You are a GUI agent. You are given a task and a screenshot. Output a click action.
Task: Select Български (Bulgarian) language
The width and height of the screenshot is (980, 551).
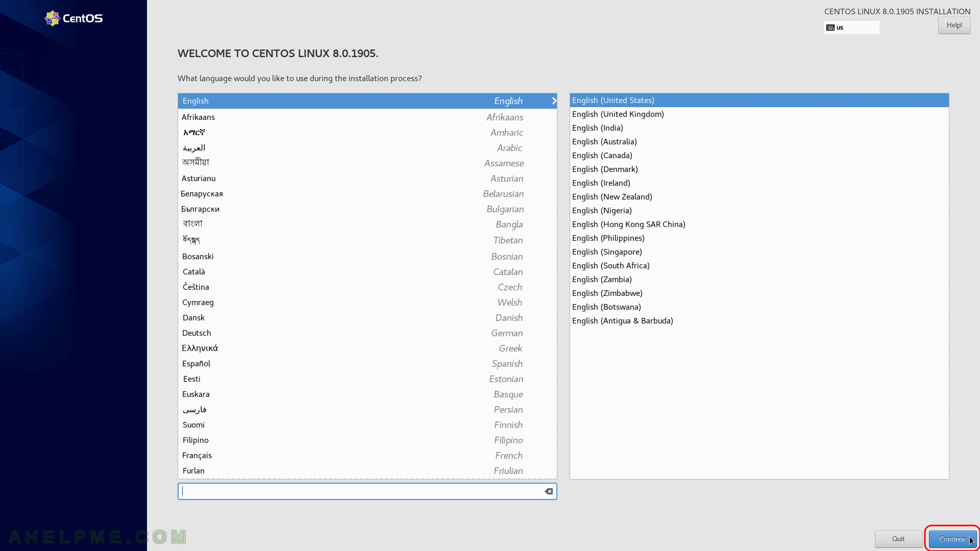tap(367, 209)
